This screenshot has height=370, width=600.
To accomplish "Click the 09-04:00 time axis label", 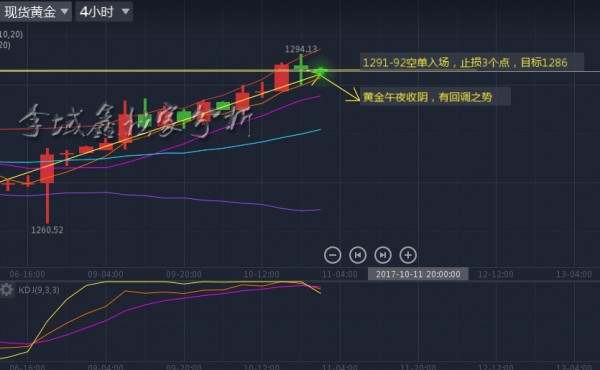I will click(x=105, y=274).
